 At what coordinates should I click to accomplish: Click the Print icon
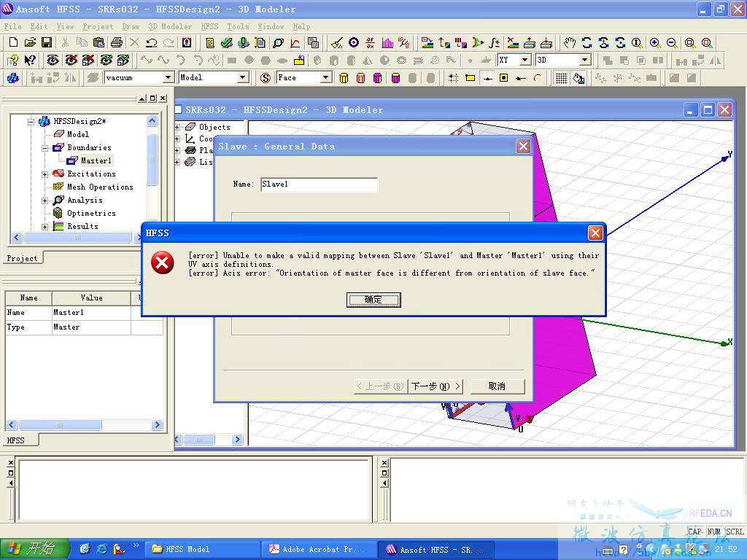click(116, 42)
